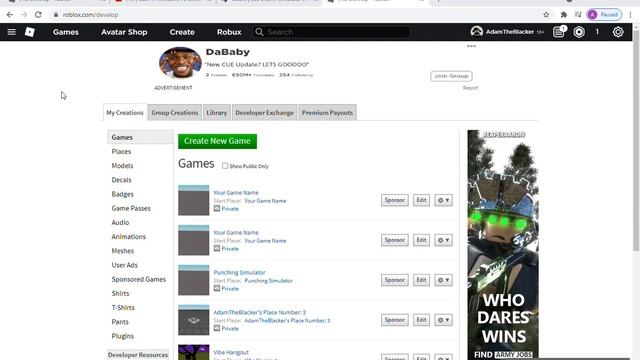
Task: Open gear dropdown for Punching Simulator
Action: coord(443,280)
